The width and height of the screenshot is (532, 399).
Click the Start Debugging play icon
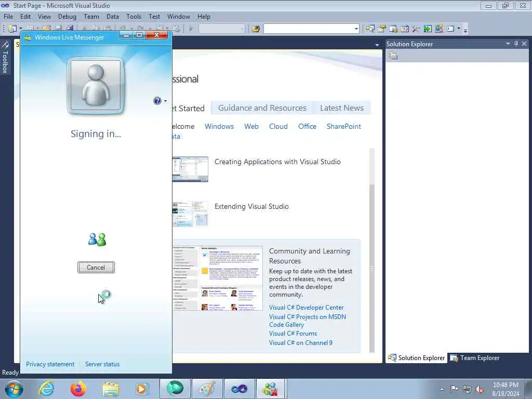pyautogui.click(x=191, y=29)
